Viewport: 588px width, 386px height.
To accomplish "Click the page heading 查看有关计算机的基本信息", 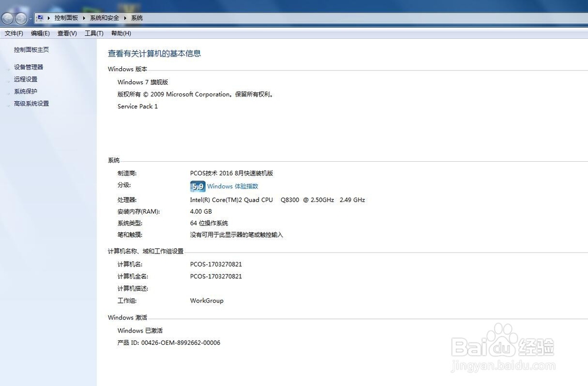I will (x=155, y=54).
